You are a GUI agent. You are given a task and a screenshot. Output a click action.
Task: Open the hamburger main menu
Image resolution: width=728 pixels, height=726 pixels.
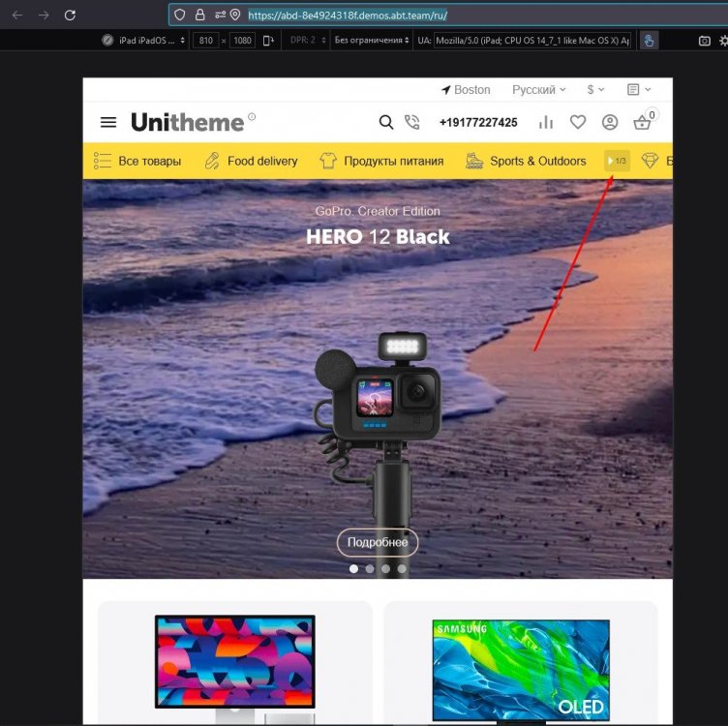tap(108, 122)
